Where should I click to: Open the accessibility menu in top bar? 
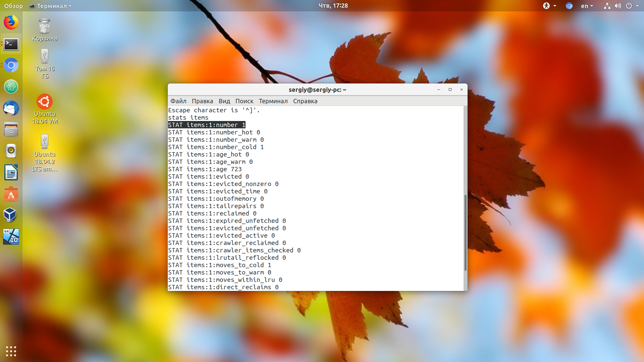coord(549,6)
